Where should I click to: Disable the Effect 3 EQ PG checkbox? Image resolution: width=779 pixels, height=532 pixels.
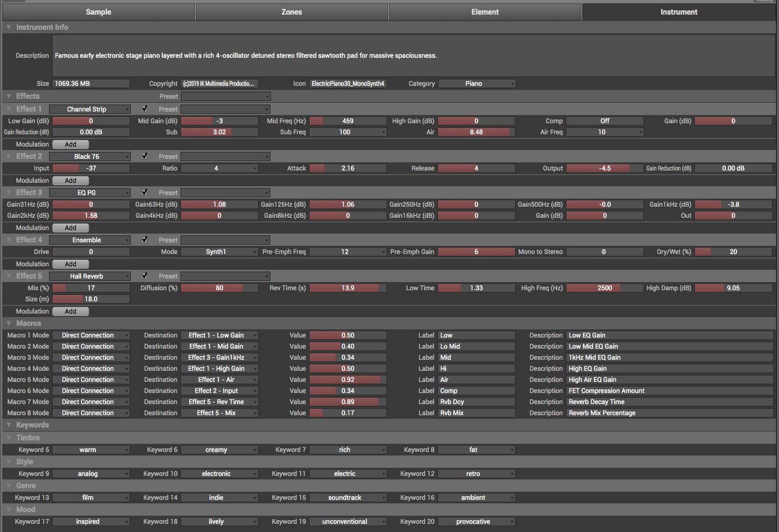coord(144,192)
